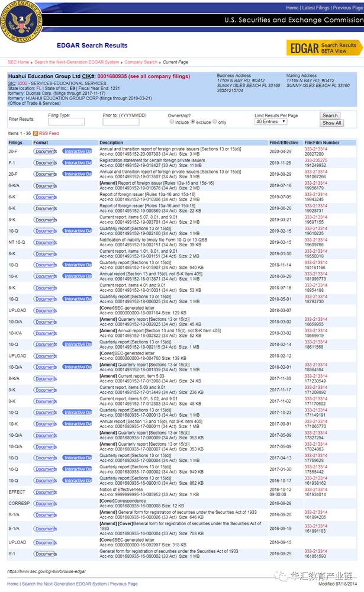The height and width of the screenshot is (592, 364).
Task: Open footer Home link
Action: (13, 584)
